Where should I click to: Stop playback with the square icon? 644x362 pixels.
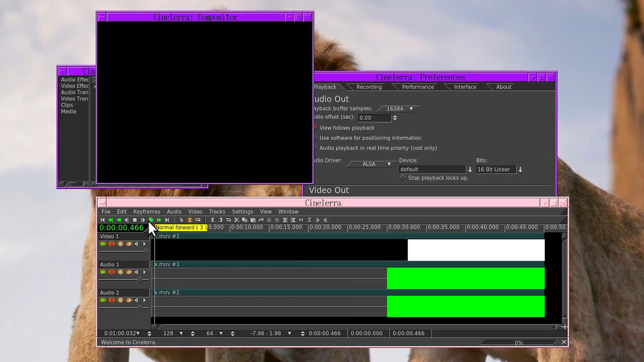click(x=135, y=220)
